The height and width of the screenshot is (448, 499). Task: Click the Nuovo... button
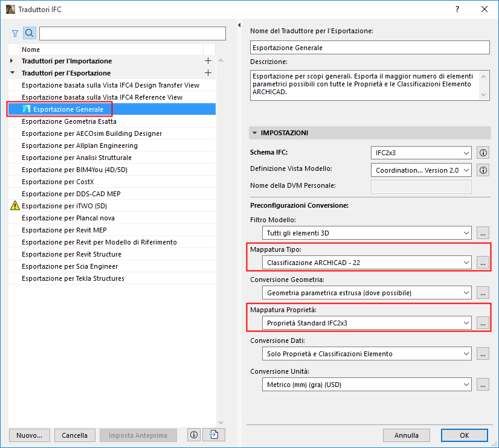[x=29, y=435]
